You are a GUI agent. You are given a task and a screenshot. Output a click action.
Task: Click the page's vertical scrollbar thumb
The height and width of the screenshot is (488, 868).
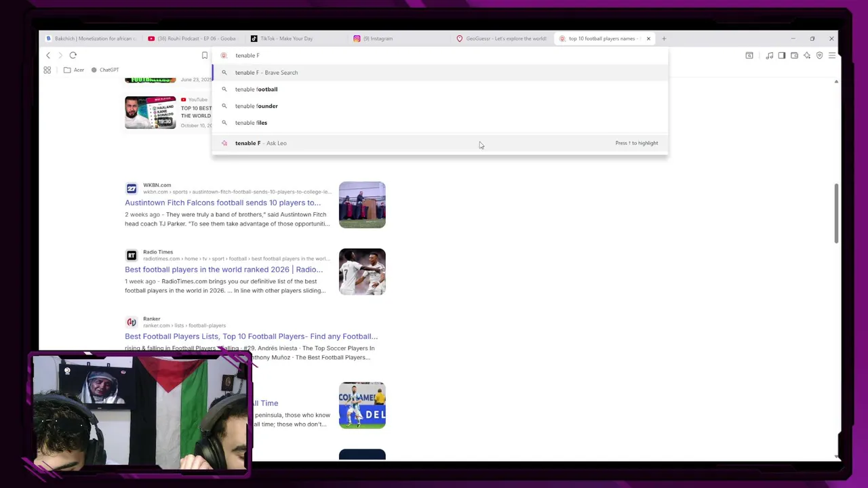coord(836,213)
